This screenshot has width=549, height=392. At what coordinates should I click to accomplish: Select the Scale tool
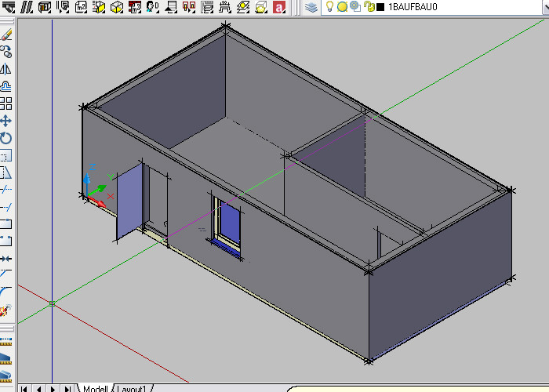tap(6, 155)
